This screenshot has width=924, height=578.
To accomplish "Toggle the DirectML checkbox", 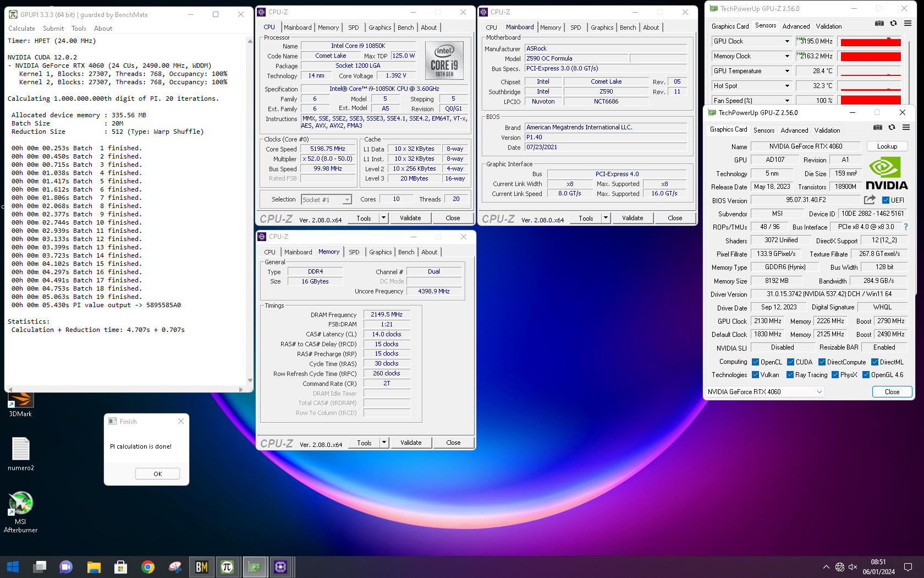I will point(875,362).
